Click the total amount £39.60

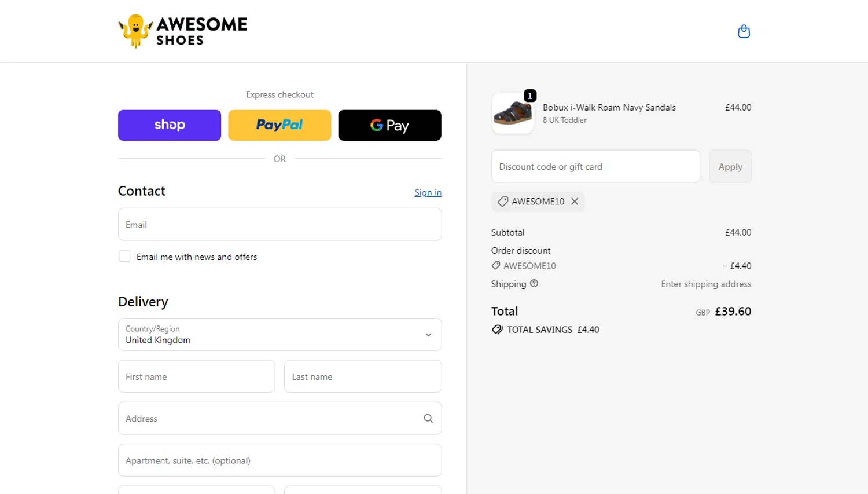click(733, 312)
